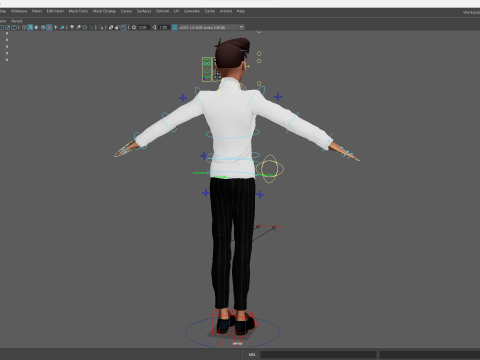Screen dimensions: 480x360
Task: Open the Deform menu
Action: [x=162, y=11]
